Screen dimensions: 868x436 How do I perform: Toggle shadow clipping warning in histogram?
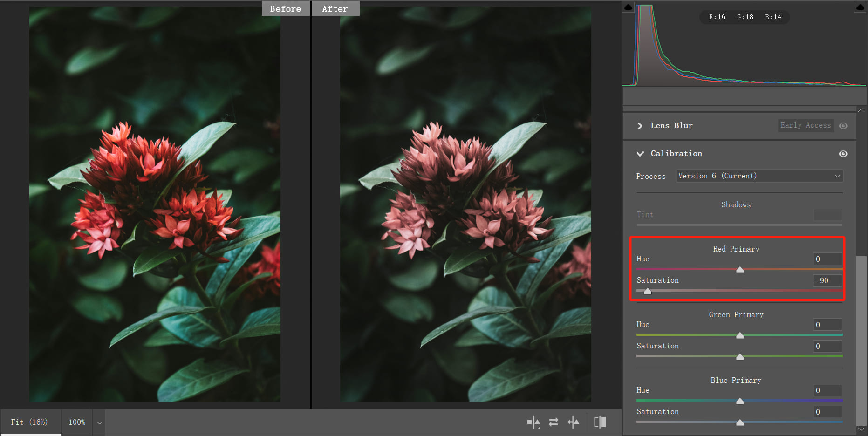click(x=628, y=7)
